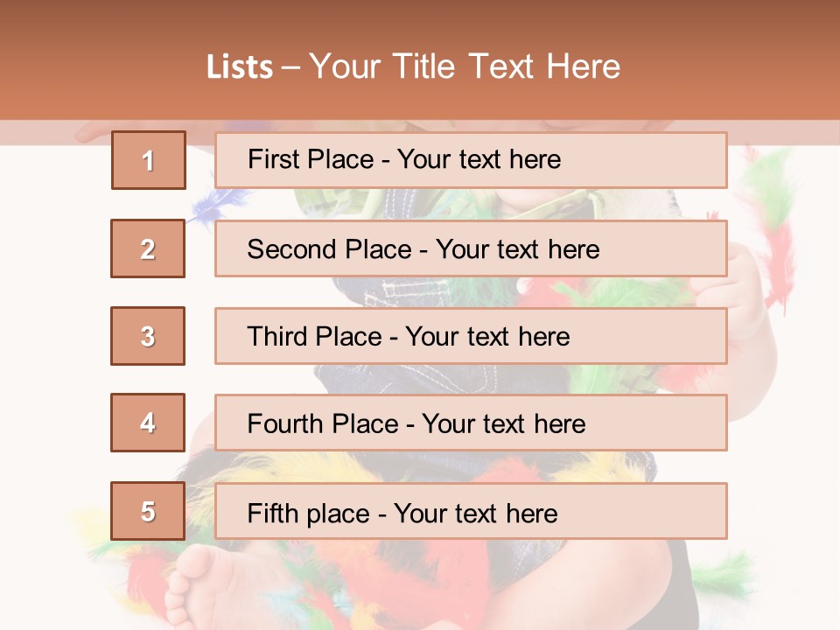Click the bold word 'Lists' in title
840x630 pixels.
tap(240, 67)
